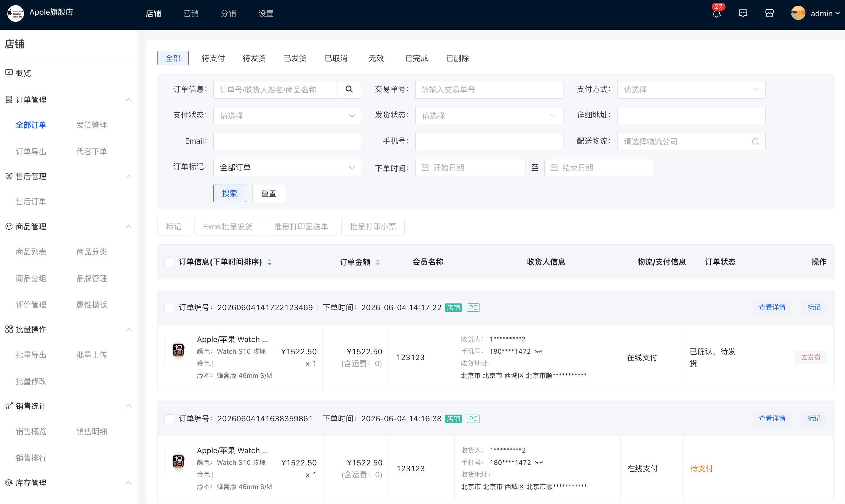The image size is (845, 504).
Task: Click the 搜索 button
Action: coord(230,193)
